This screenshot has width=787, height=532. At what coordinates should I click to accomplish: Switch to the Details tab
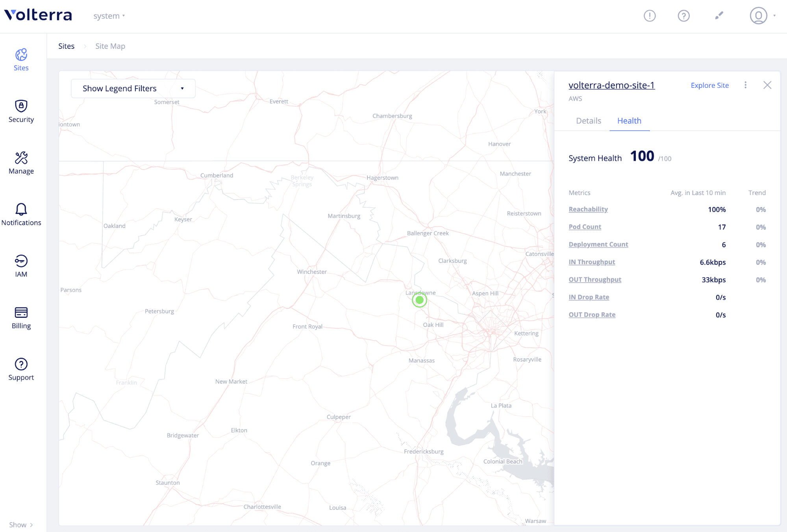tap(588, 121)
